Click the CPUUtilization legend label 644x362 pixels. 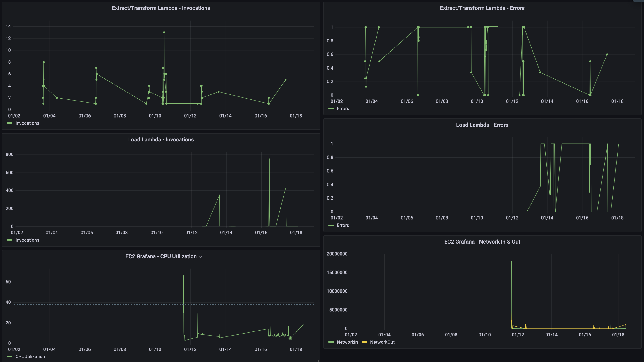point(30,357)
